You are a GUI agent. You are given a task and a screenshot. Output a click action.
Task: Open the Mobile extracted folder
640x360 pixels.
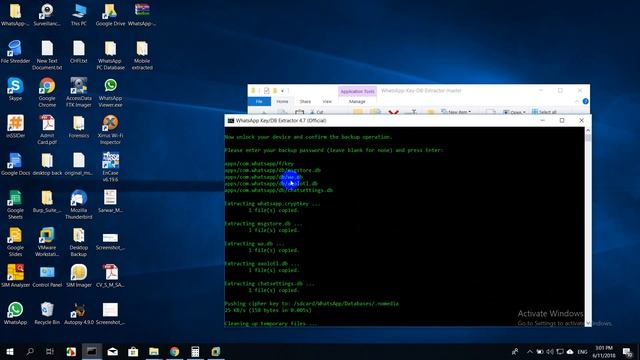pyautogui.click(x=142, y=55)
